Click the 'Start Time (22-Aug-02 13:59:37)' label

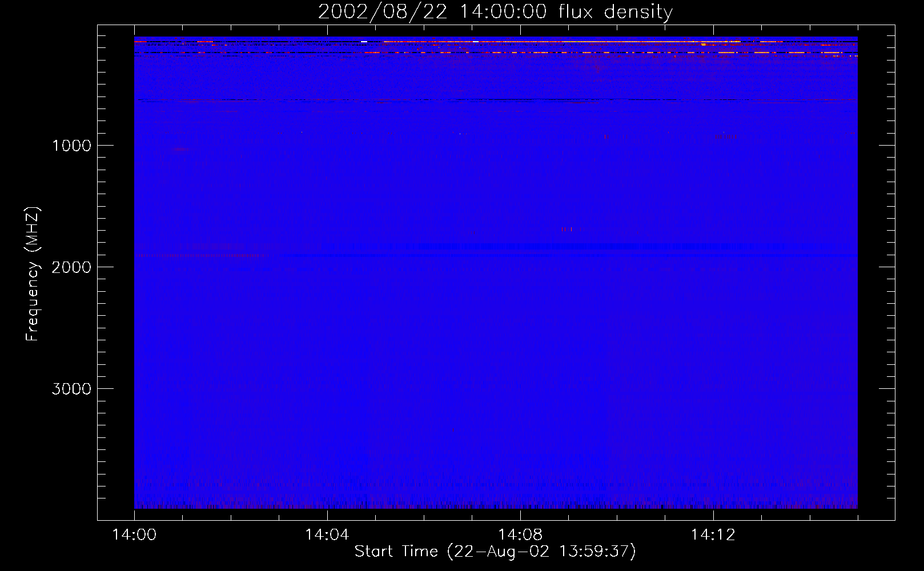[495, 552]
